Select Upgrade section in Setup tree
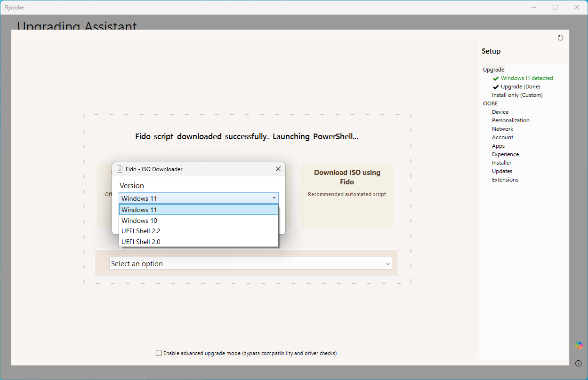 point(493,70)
